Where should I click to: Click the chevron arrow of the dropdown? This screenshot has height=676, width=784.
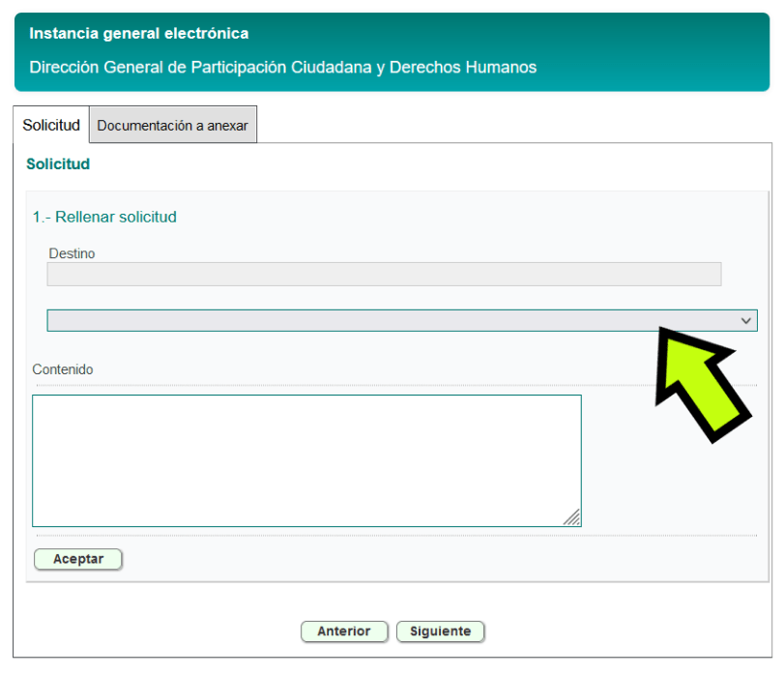click(x=745, y=320)
